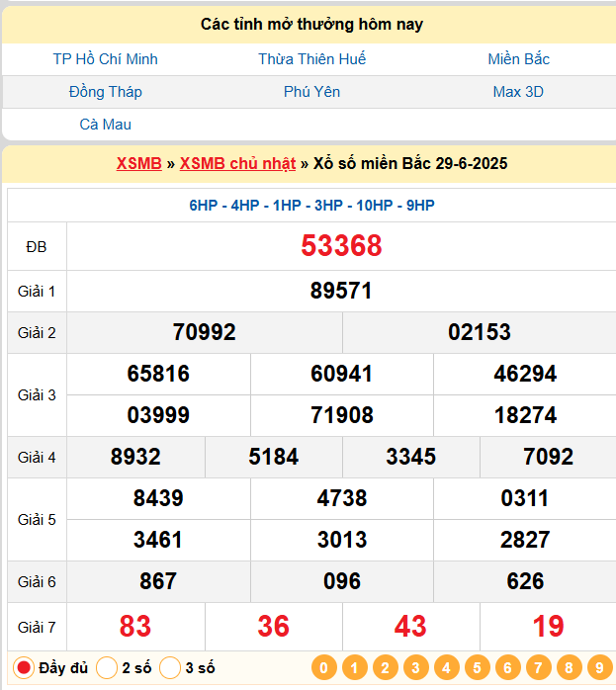Click the Giải 6 row label

[37, 581]
